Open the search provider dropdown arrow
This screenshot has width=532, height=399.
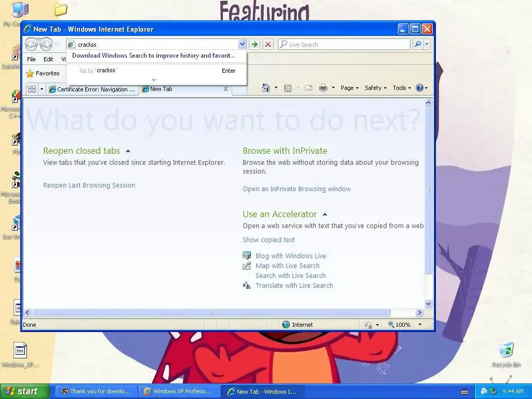pyautogui.click(x=427, y=44)
